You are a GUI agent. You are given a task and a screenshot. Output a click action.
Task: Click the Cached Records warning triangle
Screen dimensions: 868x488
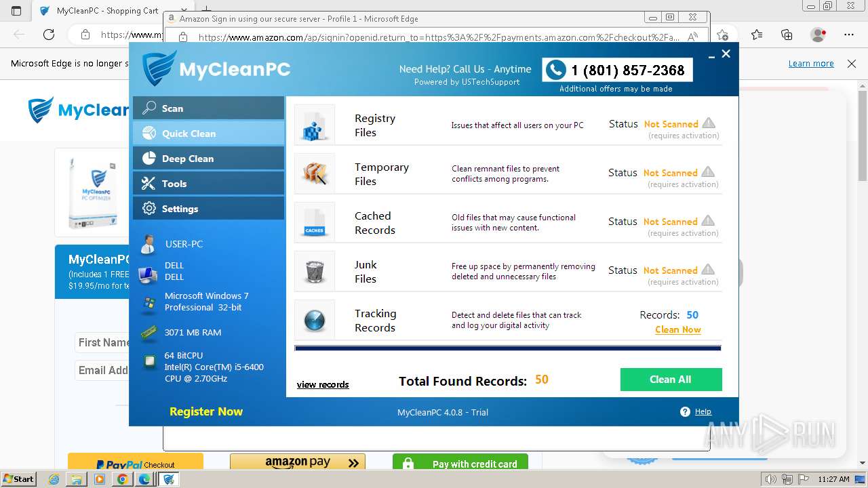[x=709, y=221]
